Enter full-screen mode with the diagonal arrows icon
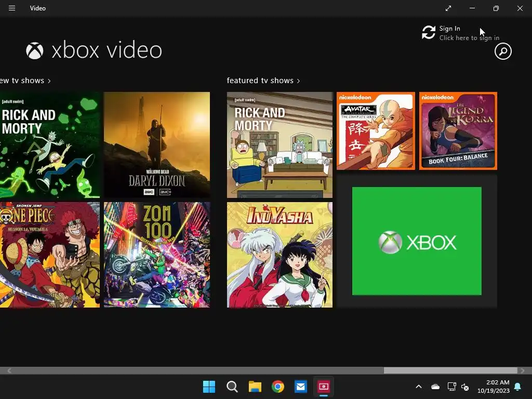 pyautogui.click(x=448, y=8)
